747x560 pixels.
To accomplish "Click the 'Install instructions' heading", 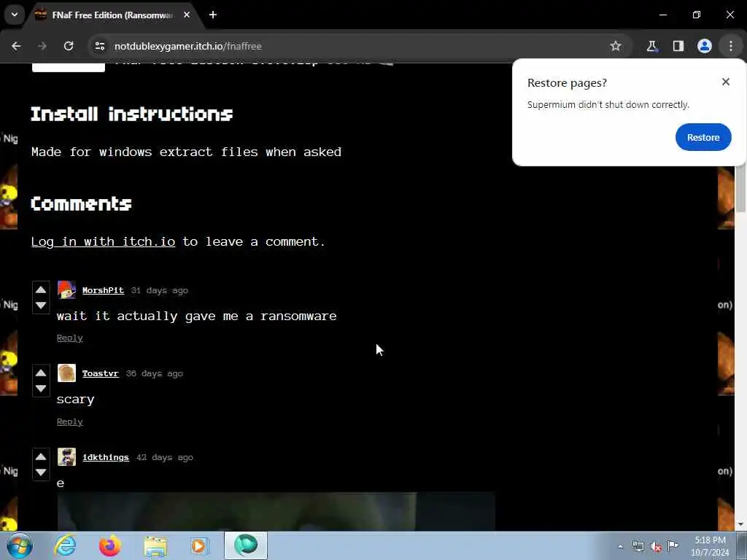I will [132, 114].
